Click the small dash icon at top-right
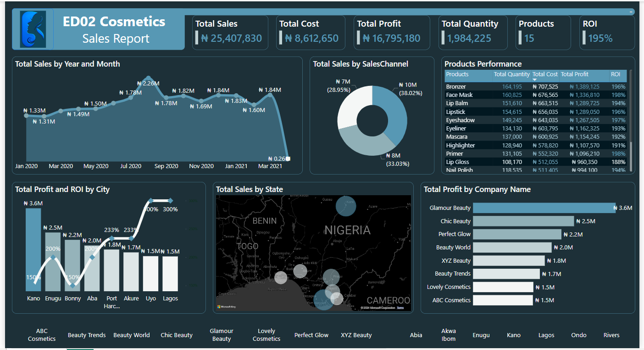Viewport: 644px width, 350px height. point(632,11)
